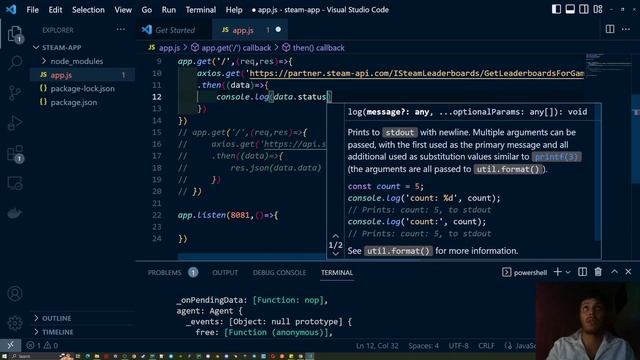640x360 pixels.
Task: Open the Run menu
Action: 169,10
